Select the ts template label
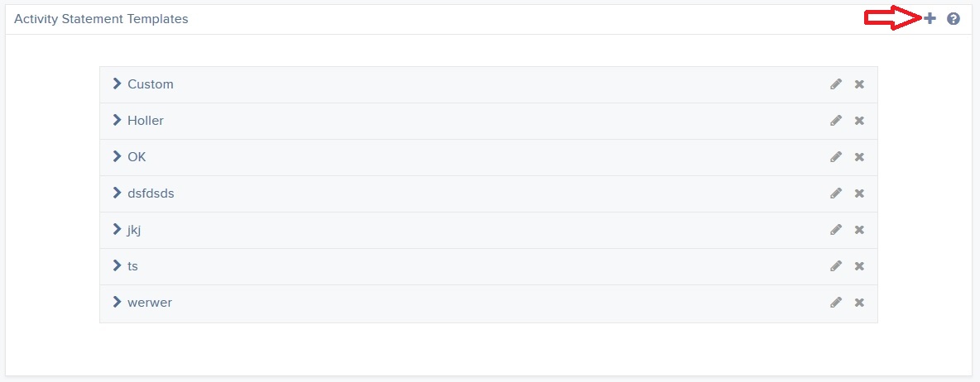980x382 pixels. coord(132,266)
